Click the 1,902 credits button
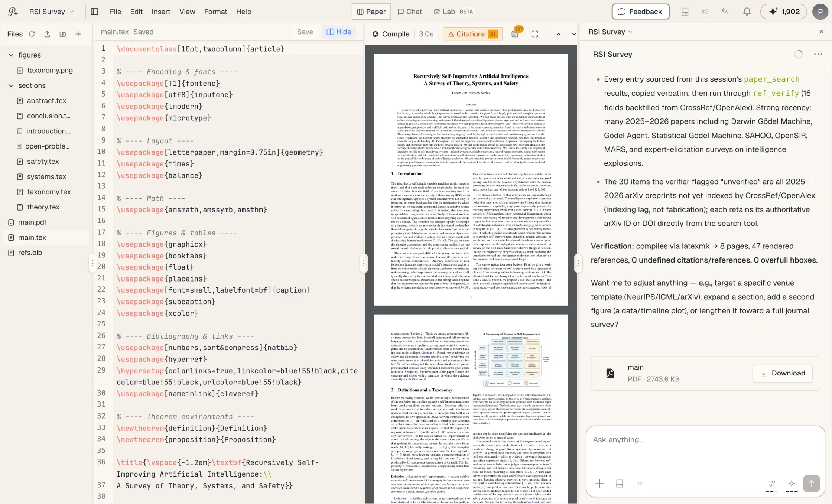The width and height of the screenshot is (832, 504). (783, 12)
